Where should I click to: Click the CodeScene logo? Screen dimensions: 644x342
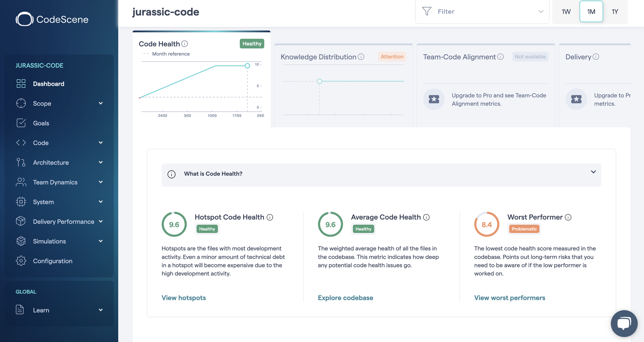[x=52, y=19]
